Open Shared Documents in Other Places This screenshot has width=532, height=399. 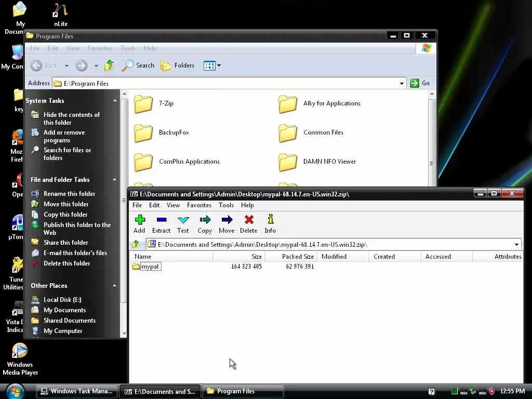[x=63, y=320]
